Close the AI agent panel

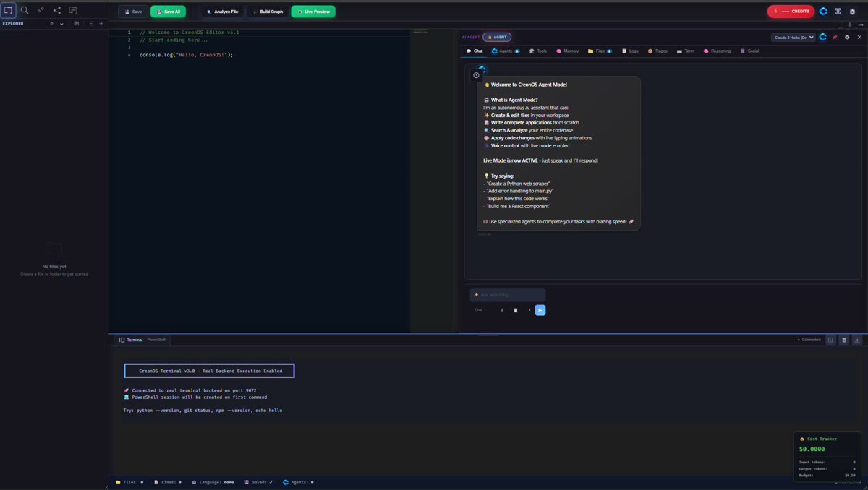[859, 37]
